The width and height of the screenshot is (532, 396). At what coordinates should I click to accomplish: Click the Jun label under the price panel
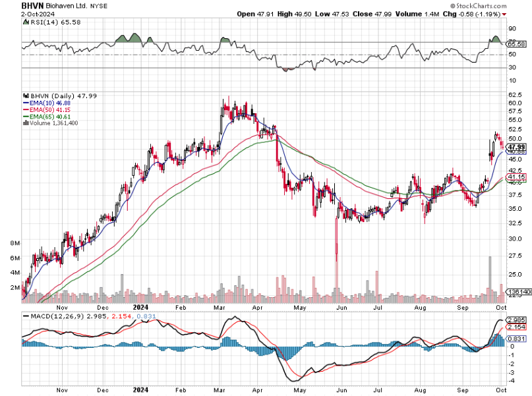341,308
